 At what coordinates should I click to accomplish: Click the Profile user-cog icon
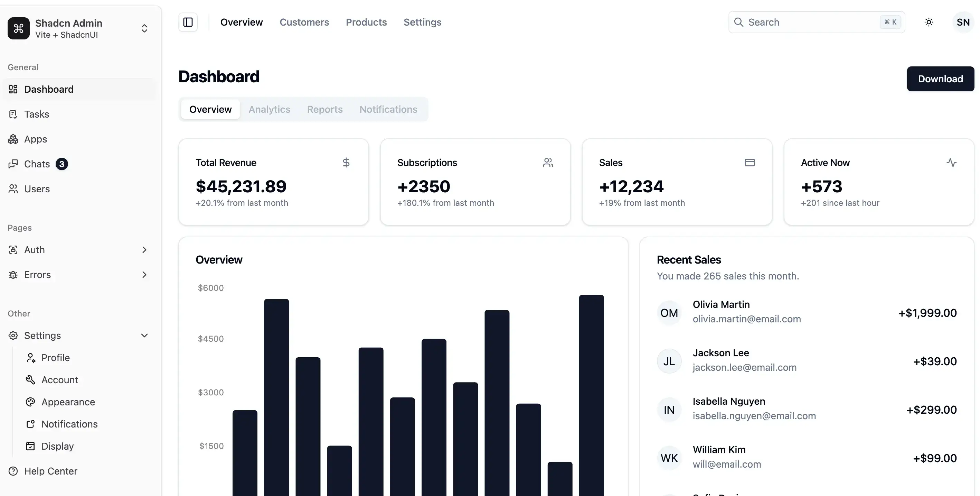pyautogui.click(x=30, y=358)
